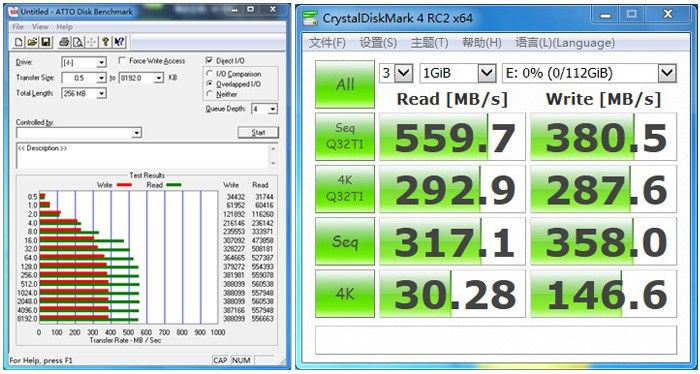
Task: Click the New file icon in ATTO toolbar
Action: (19, 42)
